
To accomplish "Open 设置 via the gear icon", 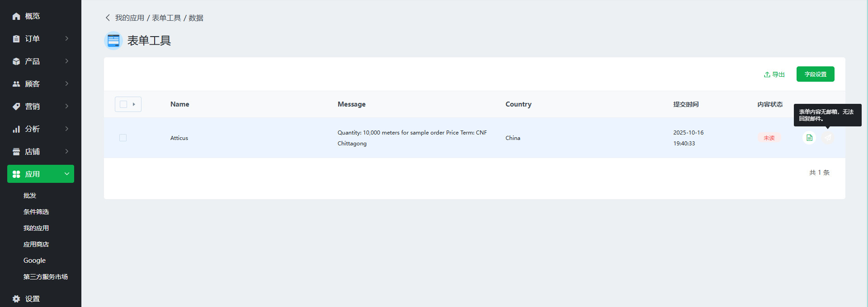I will (x=16, y=299).
